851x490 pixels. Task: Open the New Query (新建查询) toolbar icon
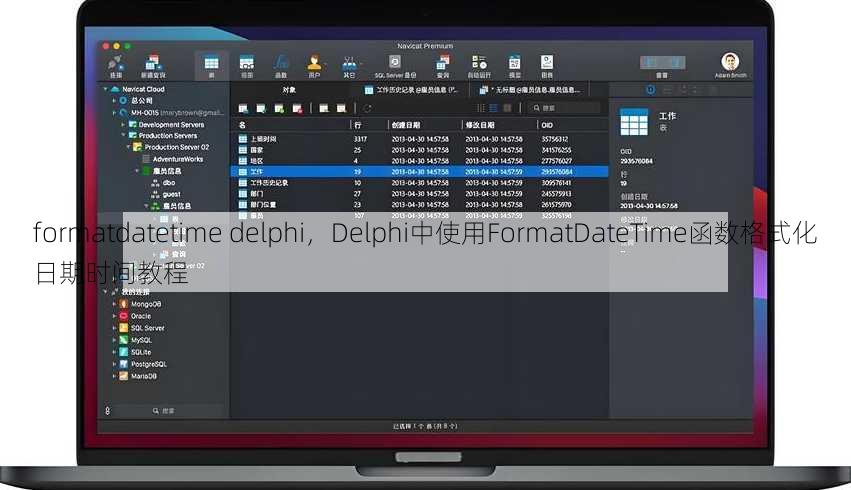pyautogui.click(x=153, y=66)
